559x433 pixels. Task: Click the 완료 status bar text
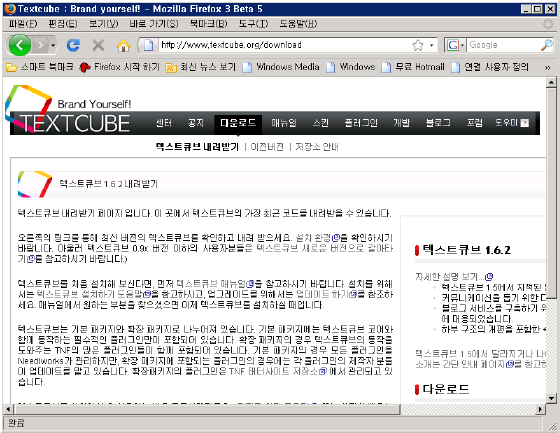click(16, 423)
